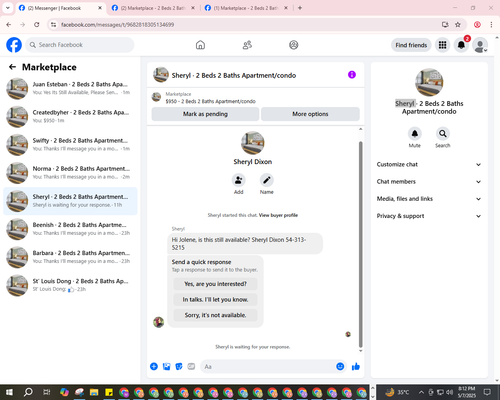Screen dimensions: 500x400
Task: Show hidden system tray icons
Action: tap(421, 392)
